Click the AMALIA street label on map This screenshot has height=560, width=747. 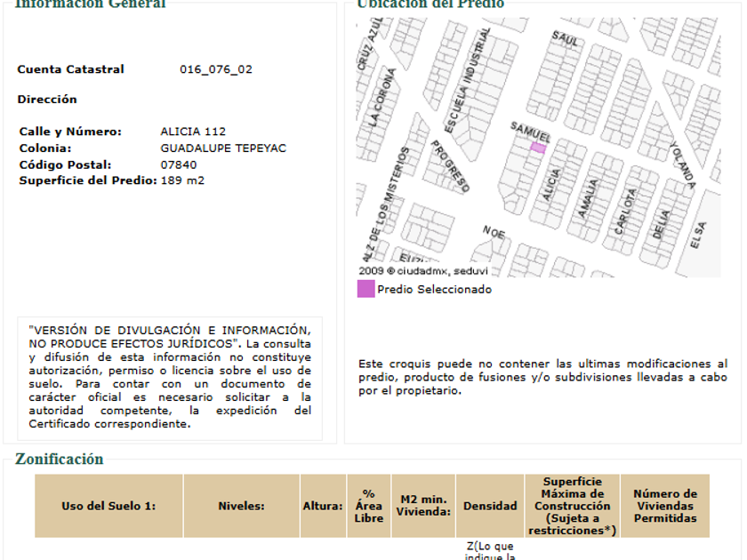click(588, 198)
